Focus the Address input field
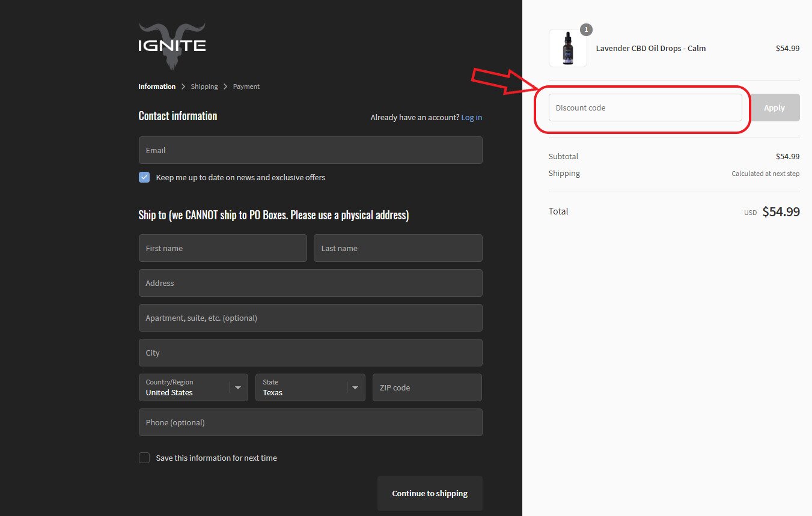The height and width of the screenshot is (516, 812). pos(310,283)
